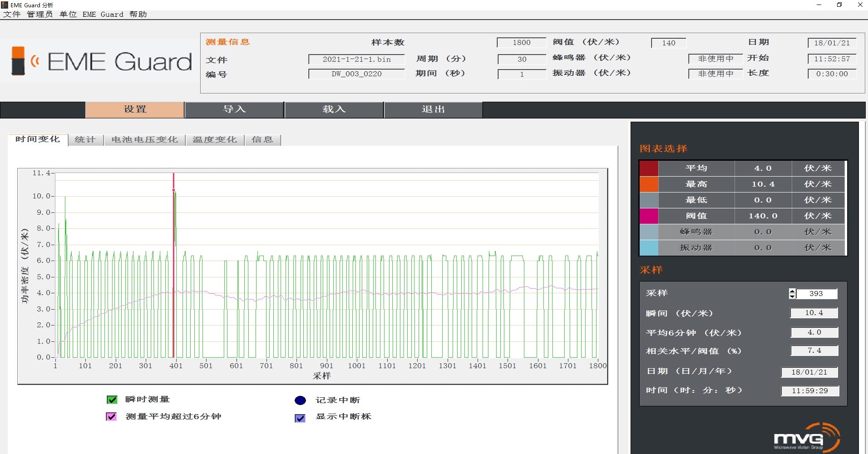Click the 140.0 value in 阀值 row
This screenshot has height=454, width=868.
click(x=763, y=216)
